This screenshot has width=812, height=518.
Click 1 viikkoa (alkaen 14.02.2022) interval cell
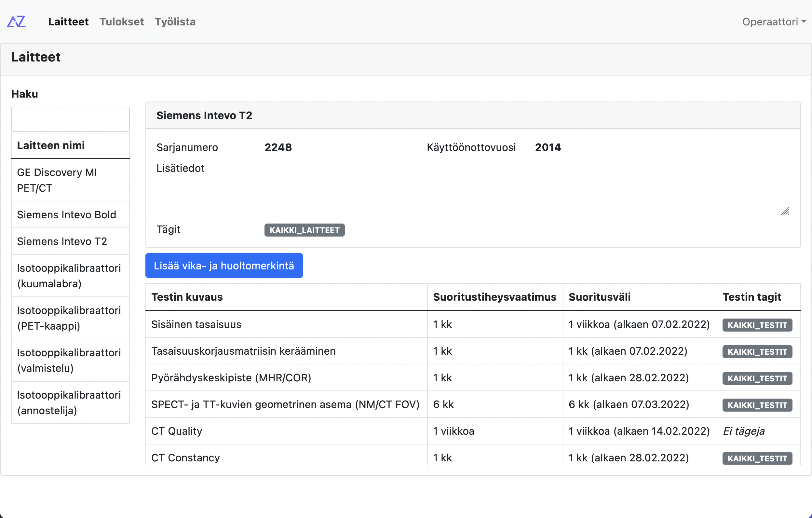(640, 431)
